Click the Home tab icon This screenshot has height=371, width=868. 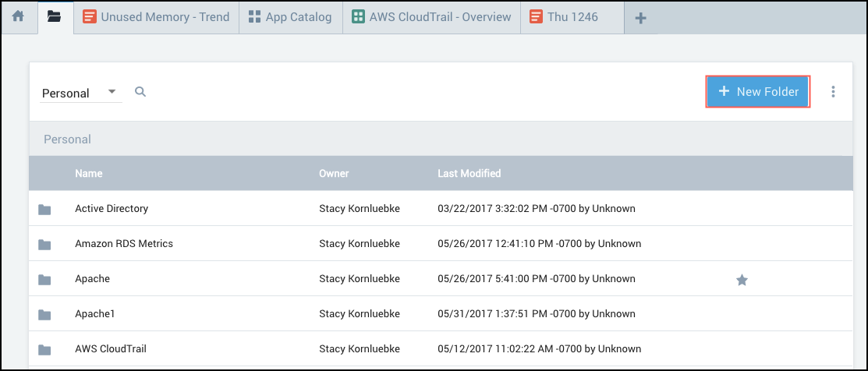pos(18,16)
